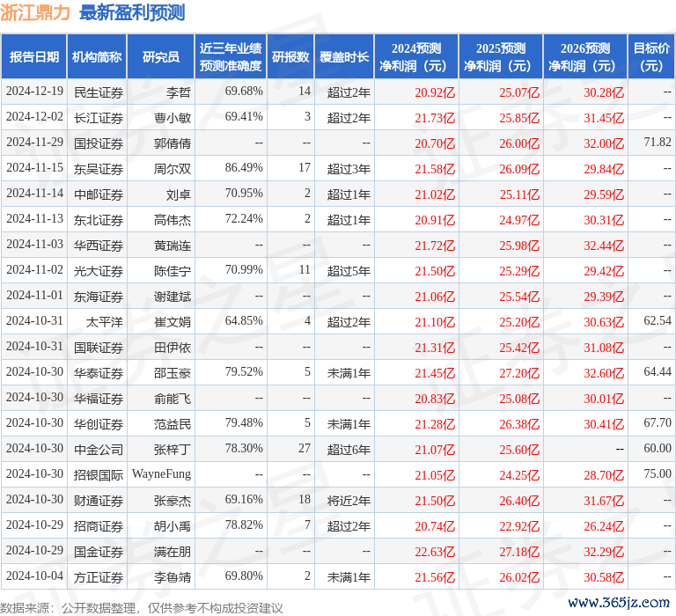
Task: Click target price 67.70
Action: pos(658,422)
